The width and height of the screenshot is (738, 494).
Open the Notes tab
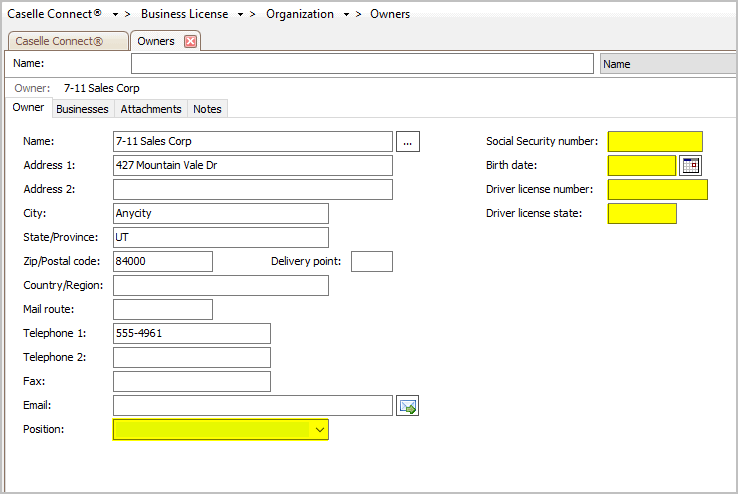click(207, 109)
